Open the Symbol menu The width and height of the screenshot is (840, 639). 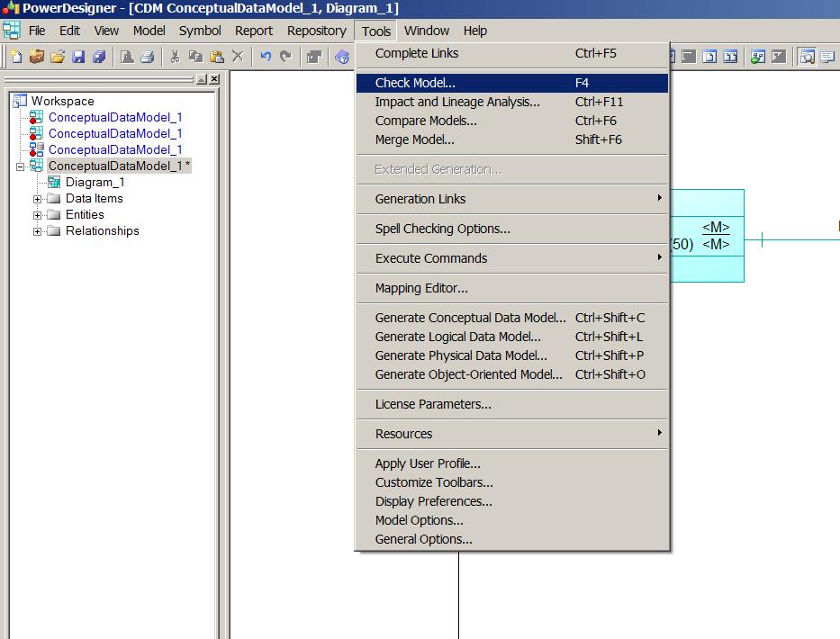pos(200,31)
